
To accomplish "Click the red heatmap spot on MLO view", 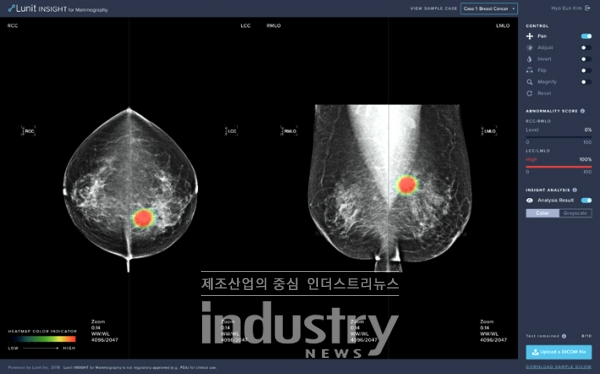I will (x=406, y=185).
